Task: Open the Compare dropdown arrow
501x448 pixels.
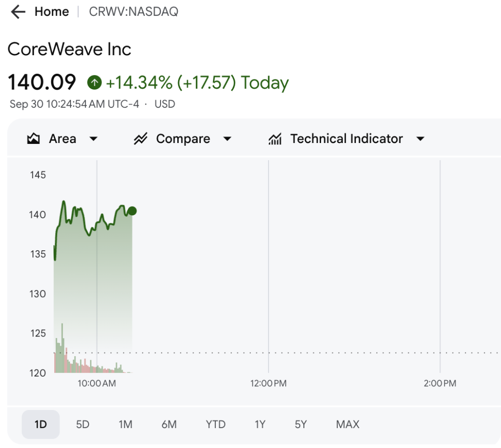Action: tap(227, 139)
